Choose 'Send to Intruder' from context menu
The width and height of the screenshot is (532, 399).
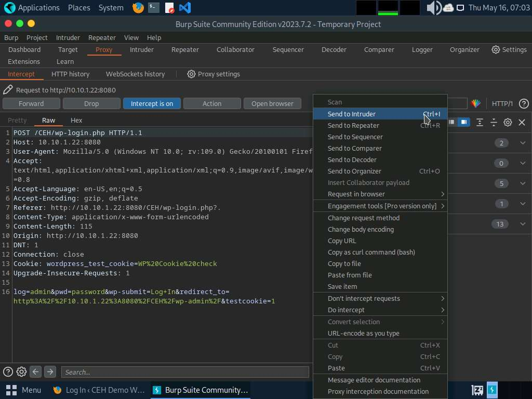coord(352,114)
